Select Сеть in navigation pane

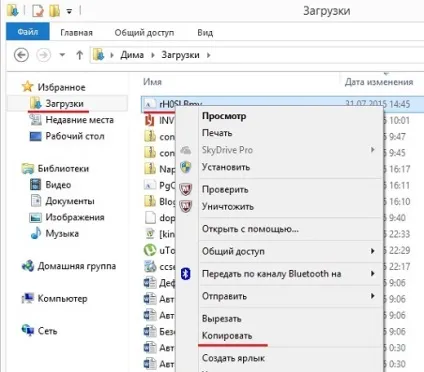[47, 331]
